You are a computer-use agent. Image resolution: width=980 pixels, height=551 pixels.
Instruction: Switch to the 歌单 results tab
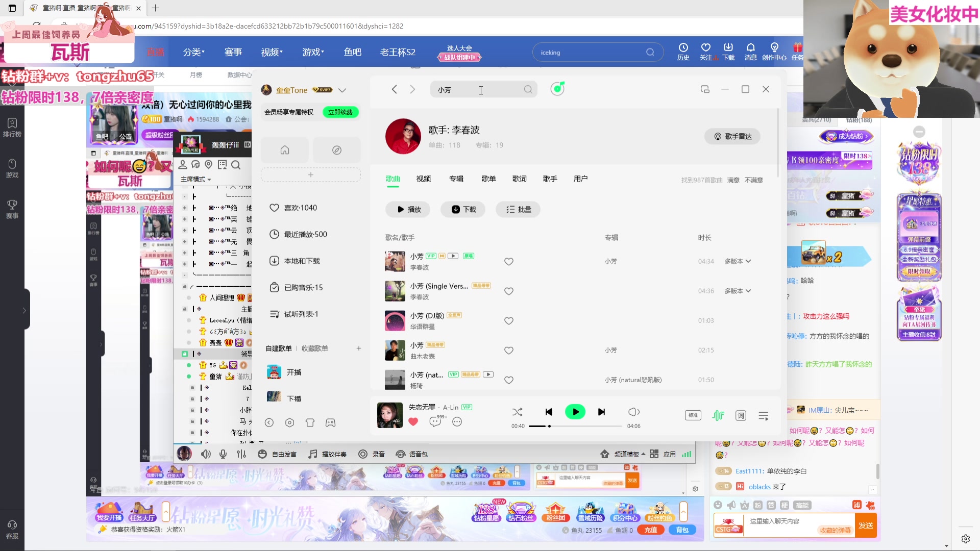coord(489,179)
